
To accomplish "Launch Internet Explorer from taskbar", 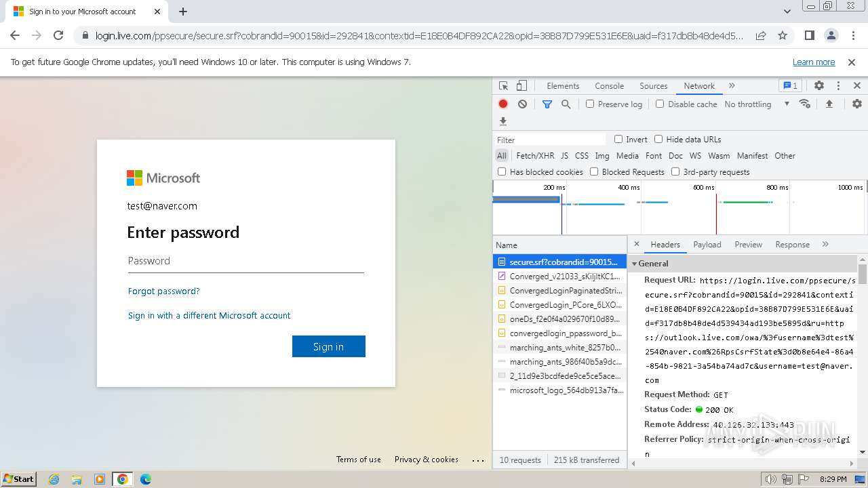I will (54, 479).
